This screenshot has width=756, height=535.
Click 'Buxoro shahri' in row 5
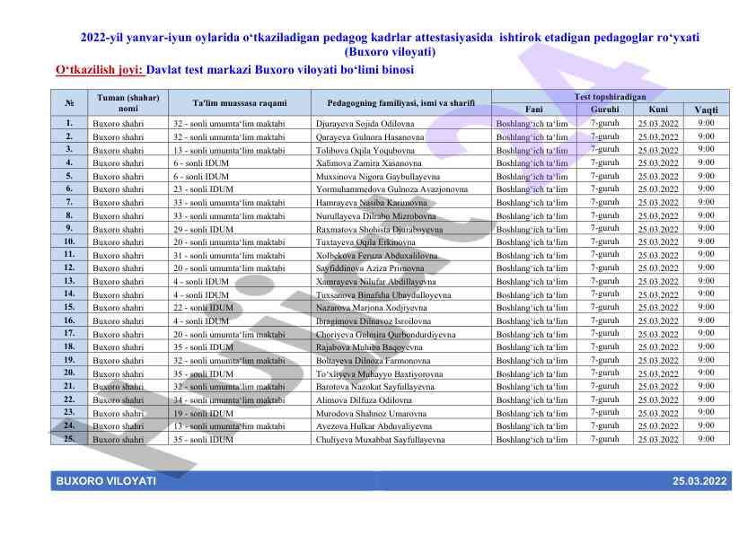pyautogui.click(x=119, y=177)
